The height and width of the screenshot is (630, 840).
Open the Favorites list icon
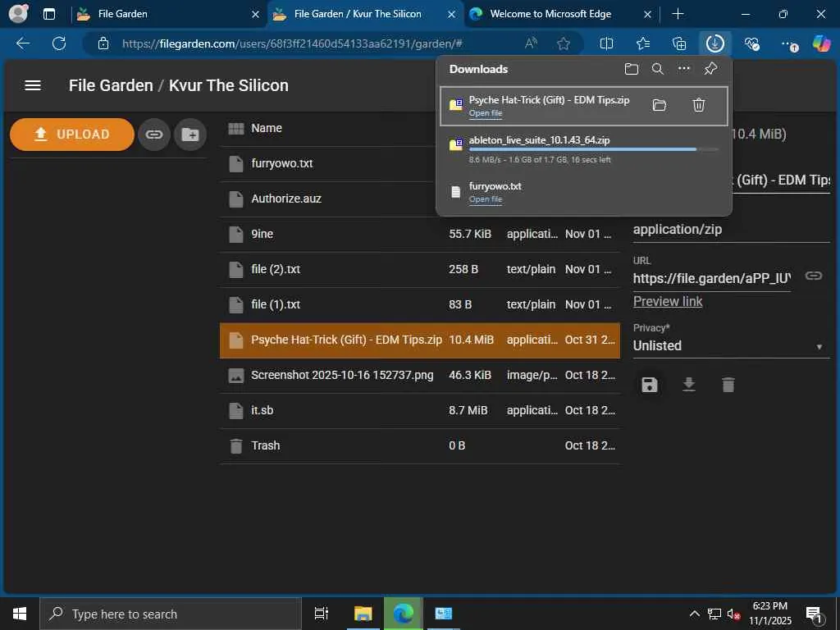[643, 43]
